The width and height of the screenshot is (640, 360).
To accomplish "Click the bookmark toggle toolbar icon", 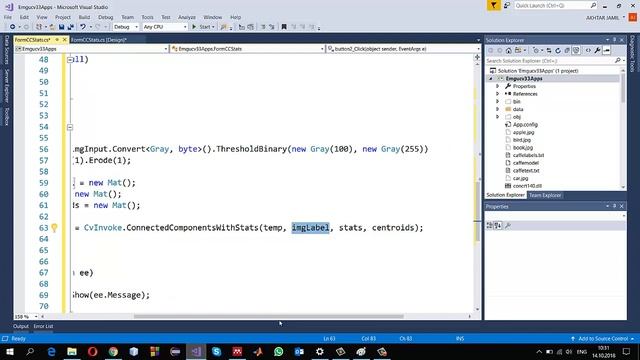I will point(284,27).
